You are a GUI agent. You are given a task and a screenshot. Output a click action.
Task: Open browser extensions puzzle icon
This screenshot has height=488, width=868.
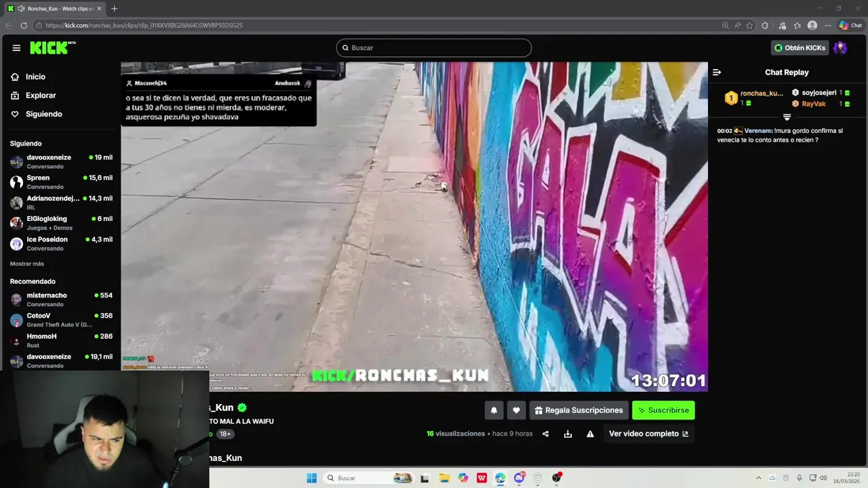coord(765,25)
